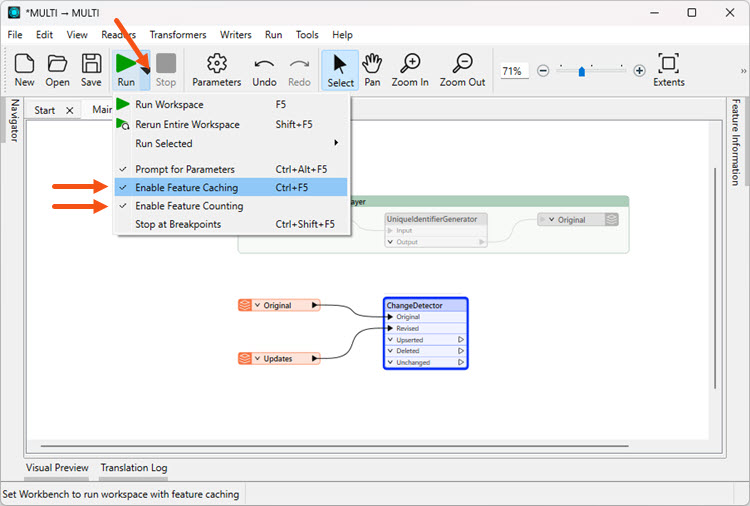Open the Writers menu
Viewport: 750px width, 506px height.
coord(235,35)
